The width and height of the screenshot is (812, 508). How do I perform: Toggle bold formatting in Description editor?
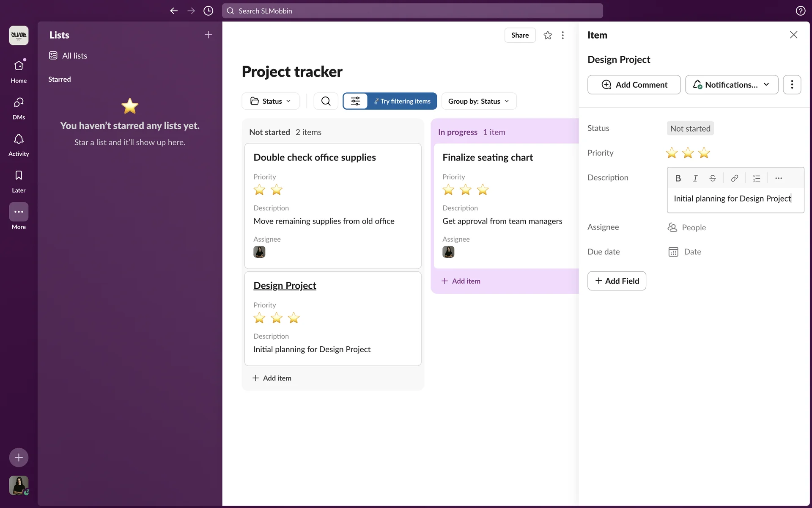[678, 178]
